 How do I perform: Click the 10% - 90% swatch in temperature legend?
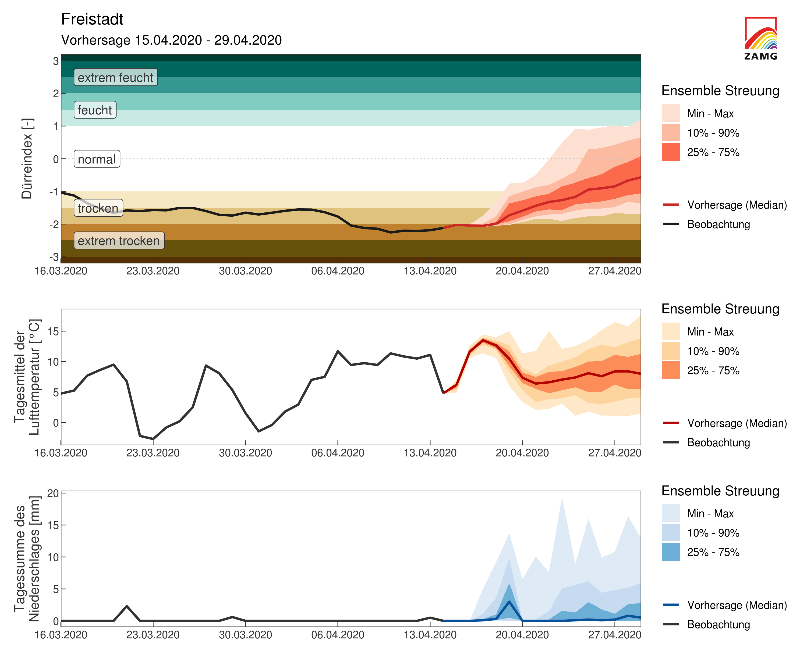671,351
